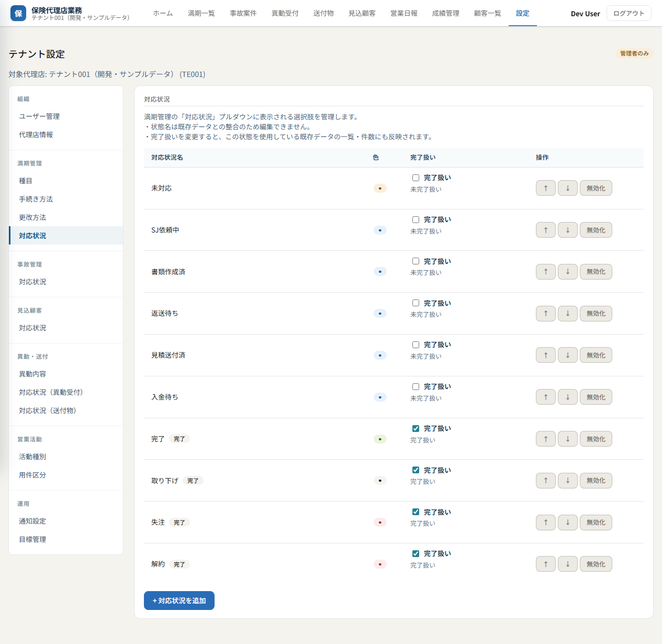Open 対応状況 under 見込顧客
The height and width of the screenshot is (644, 662).
pos(66,328)
